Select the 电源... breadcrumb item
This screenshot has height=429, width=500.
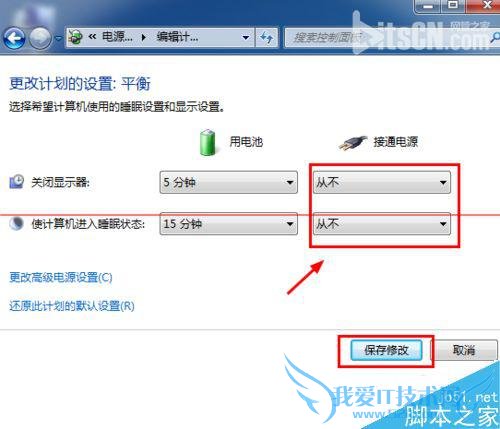(117, 37)
